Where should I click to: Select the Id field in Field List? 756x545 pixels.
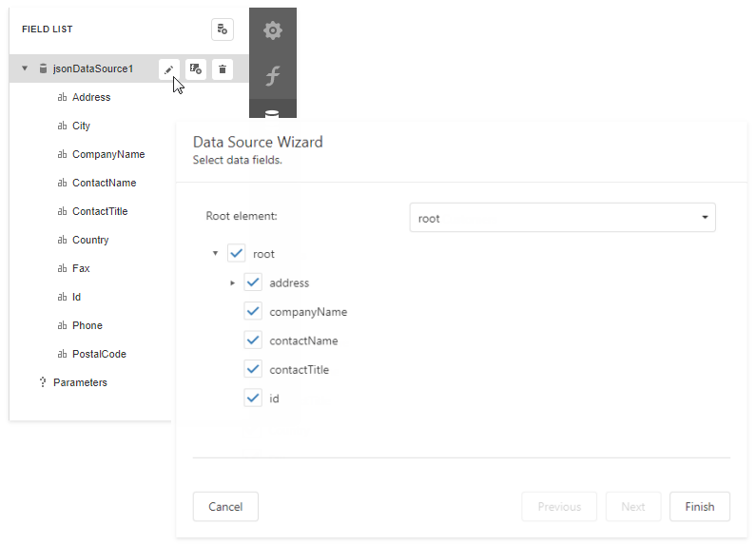point(76,297)
